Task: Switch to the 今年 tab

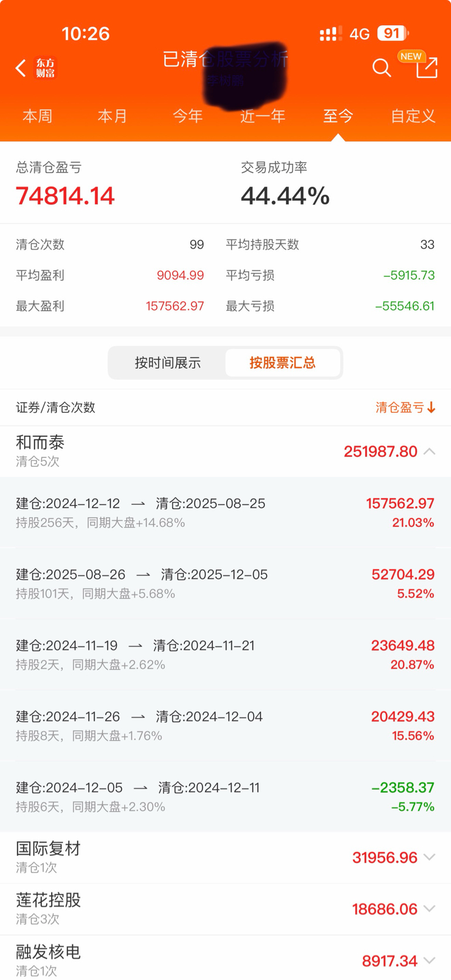Action: (188, 116)
